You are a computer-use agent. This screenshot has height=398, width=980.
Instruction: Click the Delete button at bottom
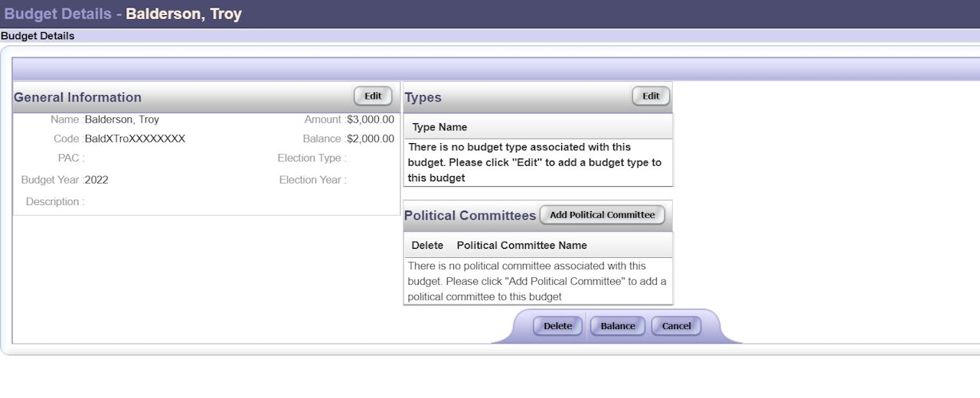[557, 326]
